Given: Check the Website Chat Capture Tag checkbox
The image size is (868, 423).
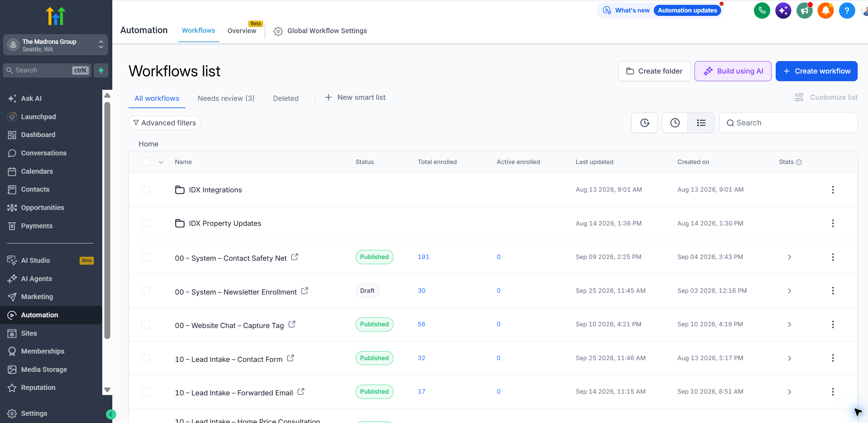Looking at the screenshot, I should [x=146, y=325].
